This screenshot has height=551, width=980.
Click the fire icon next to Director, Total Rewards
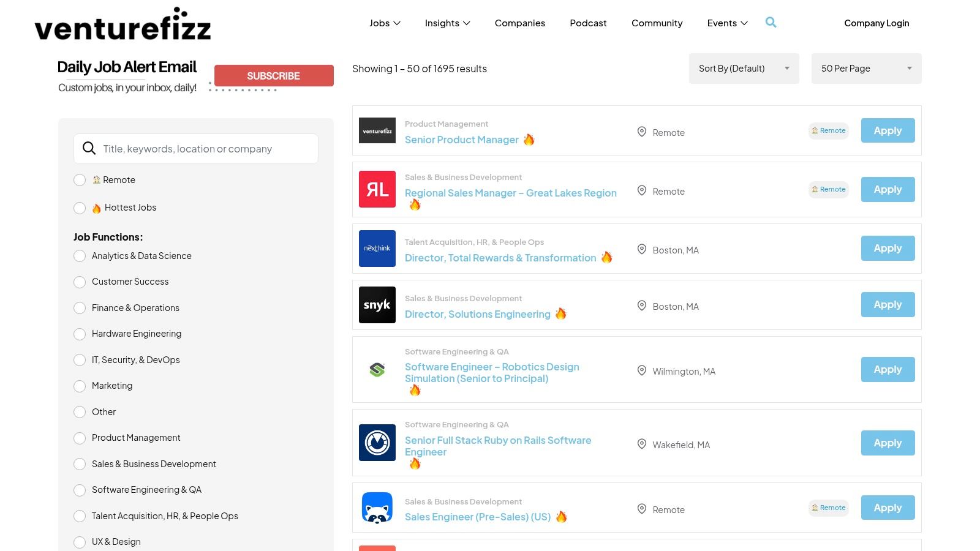(606, 257)
